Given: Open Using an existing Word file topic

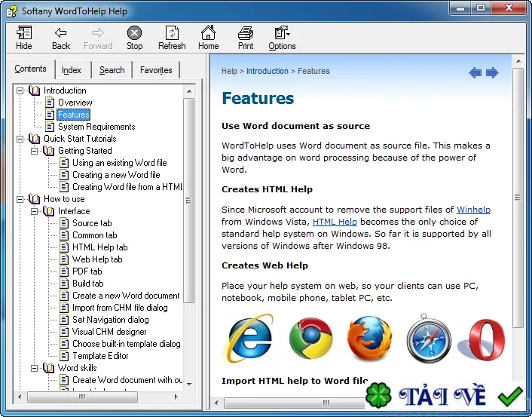Looking at the screenshot, I should pos(119,163).
